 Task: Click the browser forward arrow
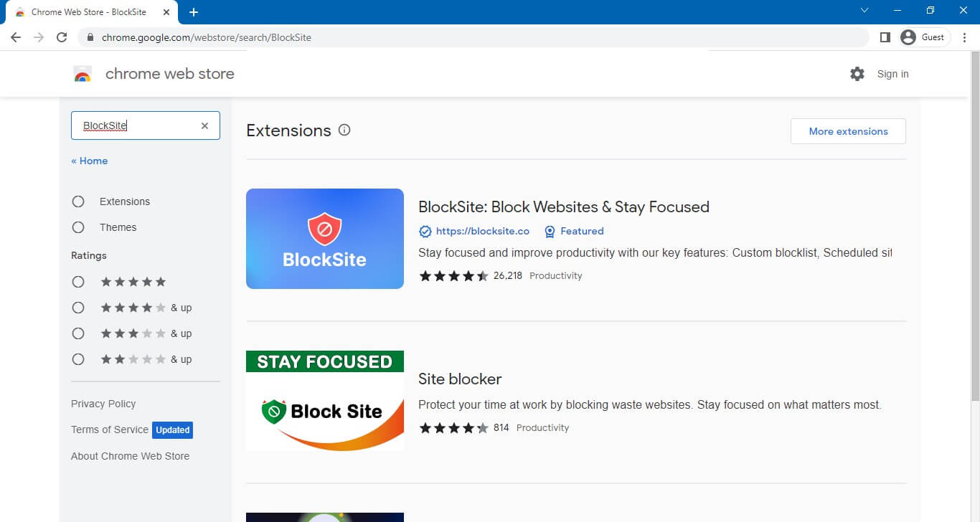point(39,37)
